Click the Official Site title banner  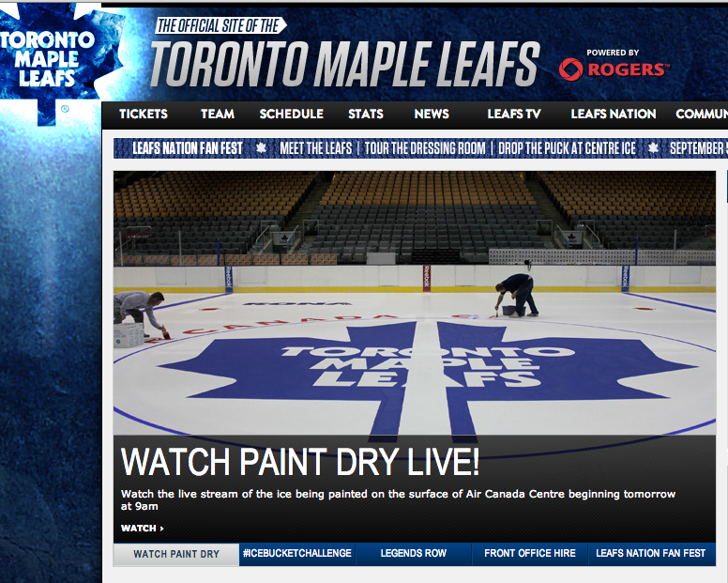(x=344, y=54)
